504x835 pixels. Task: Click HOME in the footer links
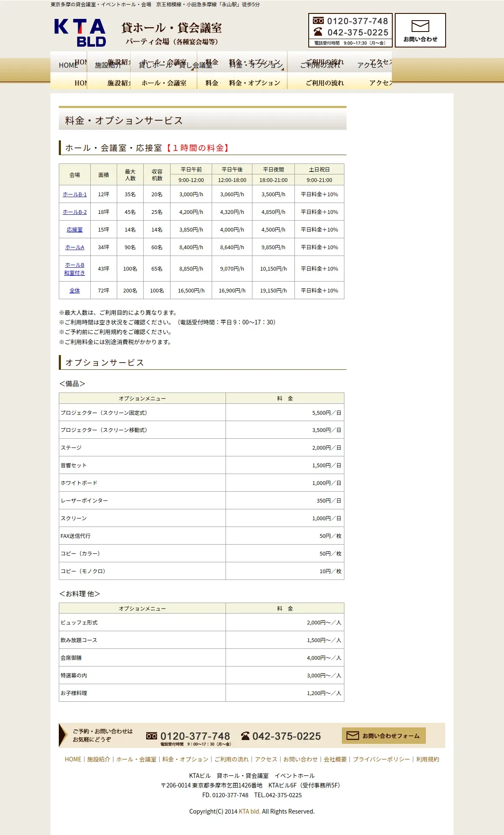[x=73, y=759]
